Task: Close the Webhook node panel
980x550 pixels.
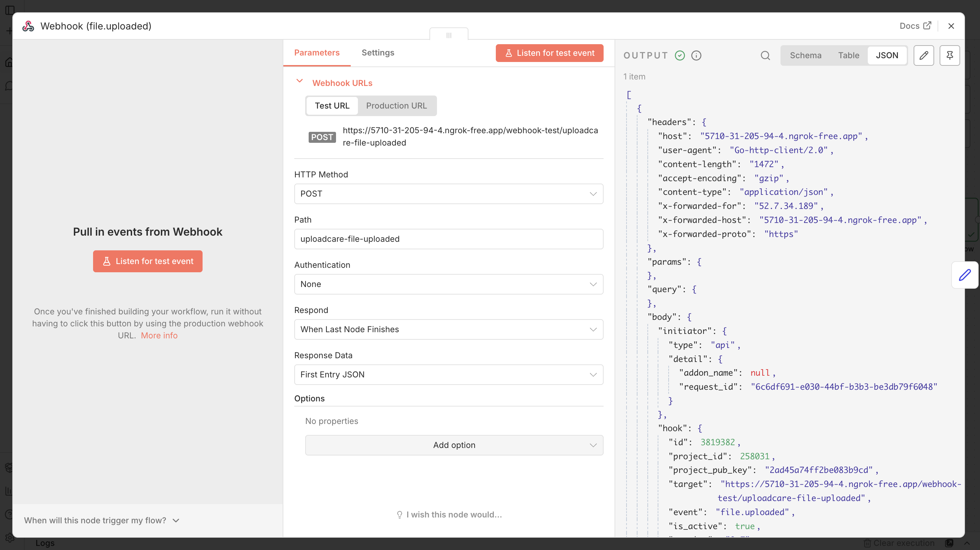Action: [x=951, y=26]
